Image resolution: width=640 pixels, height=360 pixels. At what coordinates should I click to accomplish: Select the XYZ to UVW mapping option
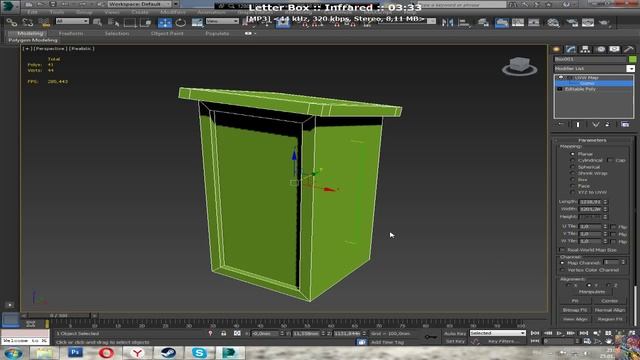point(572,192)
